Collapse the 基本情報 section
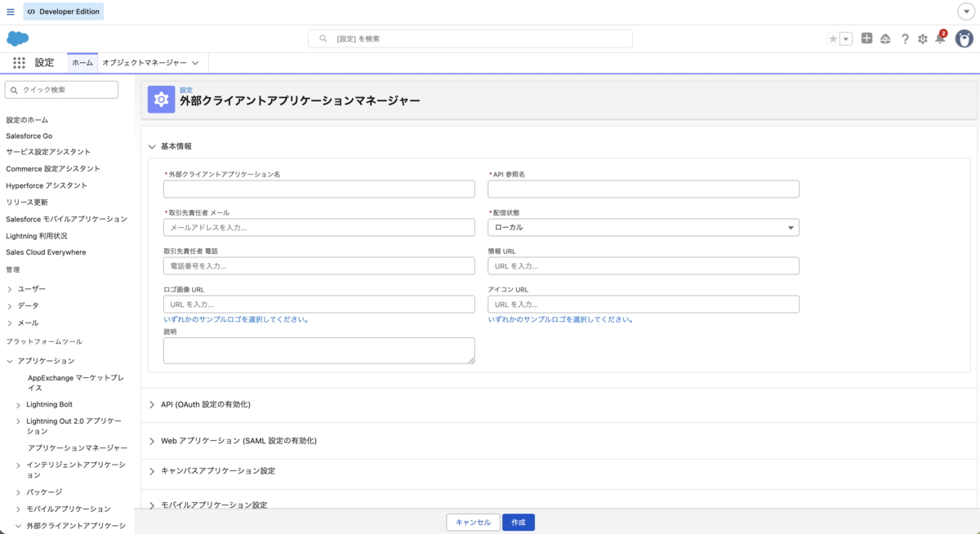Screen dimensions: 980x534 152,146
